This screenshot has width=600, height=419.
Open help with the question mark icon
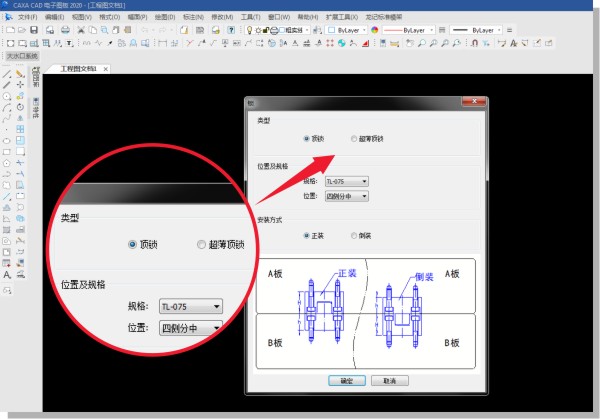click(x=231, y=30)
